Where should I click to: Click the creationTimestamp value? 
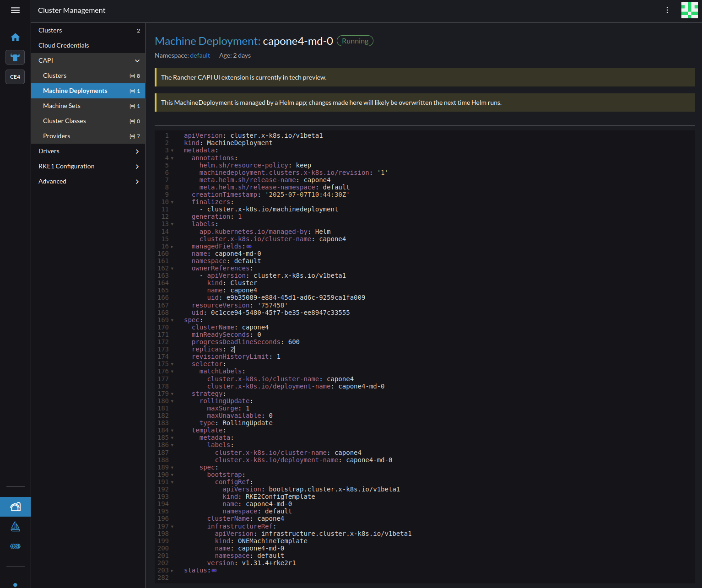pos(308,194)
